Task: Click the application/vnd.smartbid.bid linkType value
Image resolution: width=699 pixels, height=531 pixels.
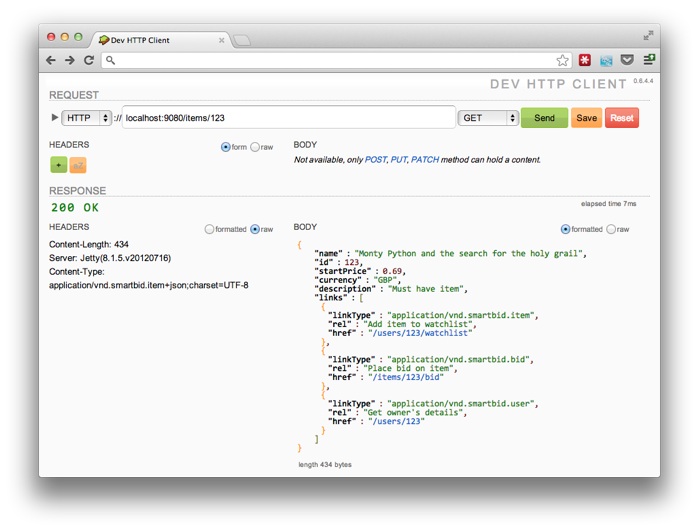Action: (458, 359)
